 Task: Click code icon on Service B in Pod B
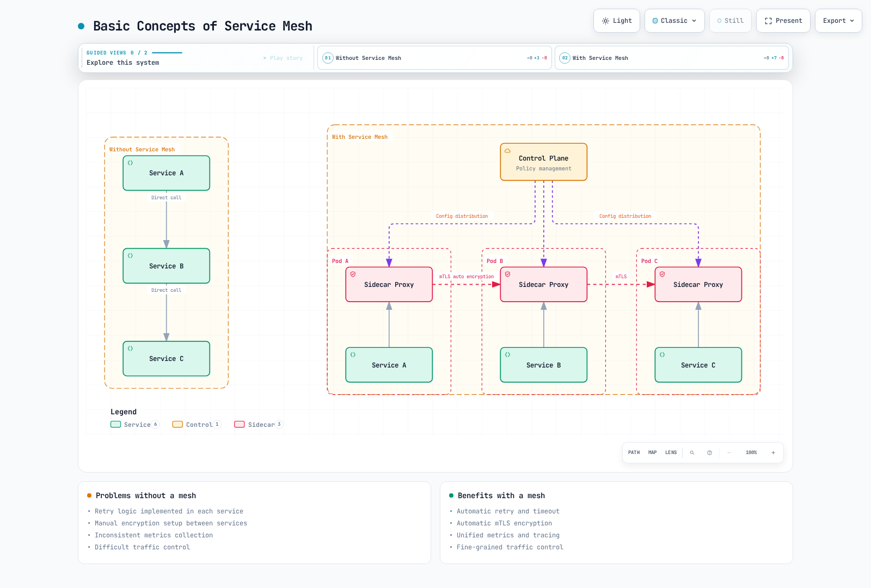[x=508, y=354]
